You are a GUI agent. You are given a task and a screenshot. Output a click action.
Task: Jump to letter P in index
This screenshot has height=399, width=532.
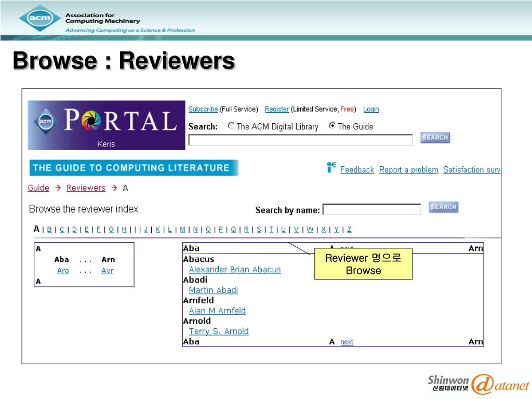[221, 230]
